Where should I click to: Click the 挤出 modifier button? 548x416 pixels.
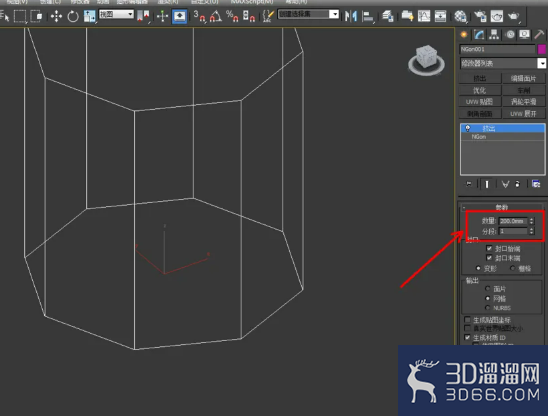480,78
